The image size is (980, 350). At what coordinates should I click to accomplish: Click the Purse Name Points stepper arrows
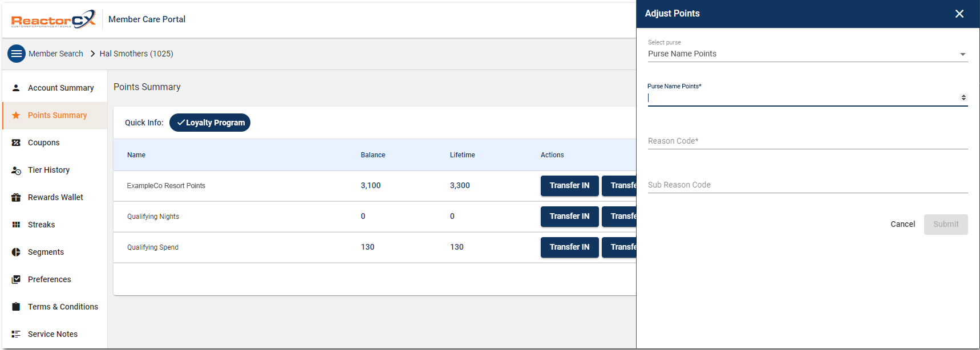[x=963, y=97]
